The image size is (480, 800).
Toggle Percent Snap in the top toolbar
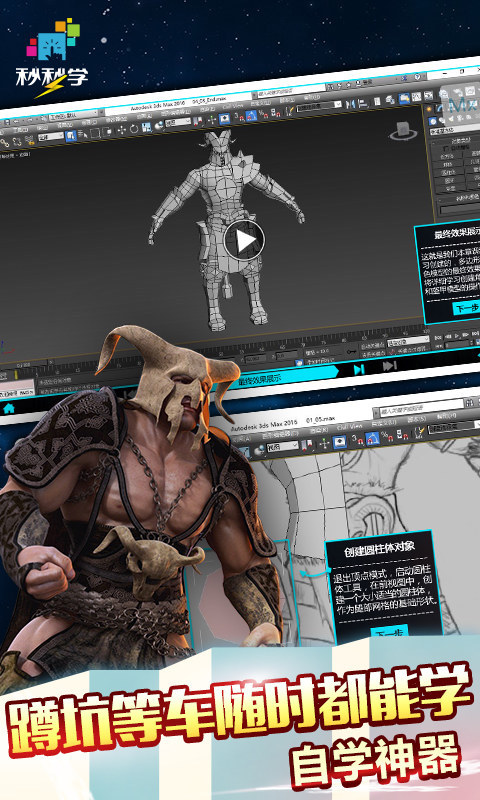pos(264,114)
